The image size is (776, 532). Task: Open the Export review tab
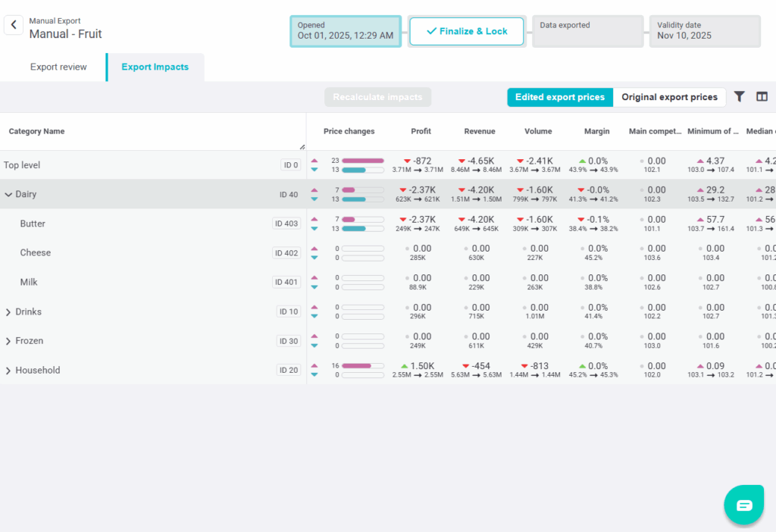(58, 67)
